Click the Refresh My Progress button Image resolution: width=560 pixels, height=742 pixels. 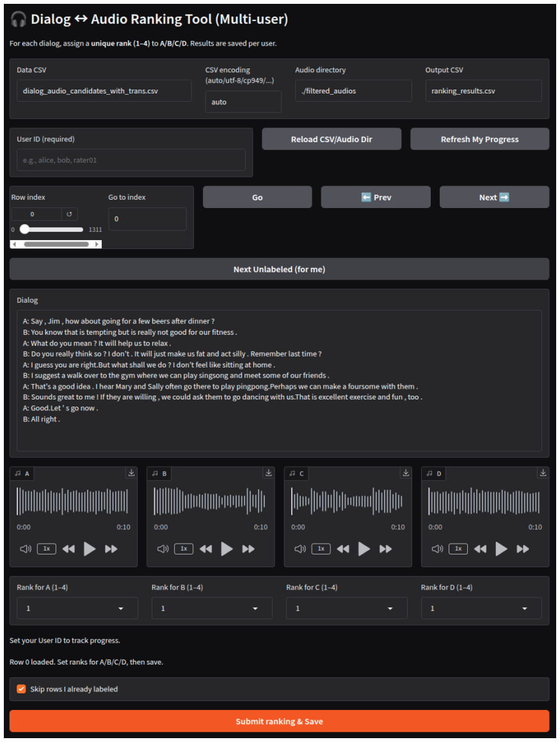479,139
